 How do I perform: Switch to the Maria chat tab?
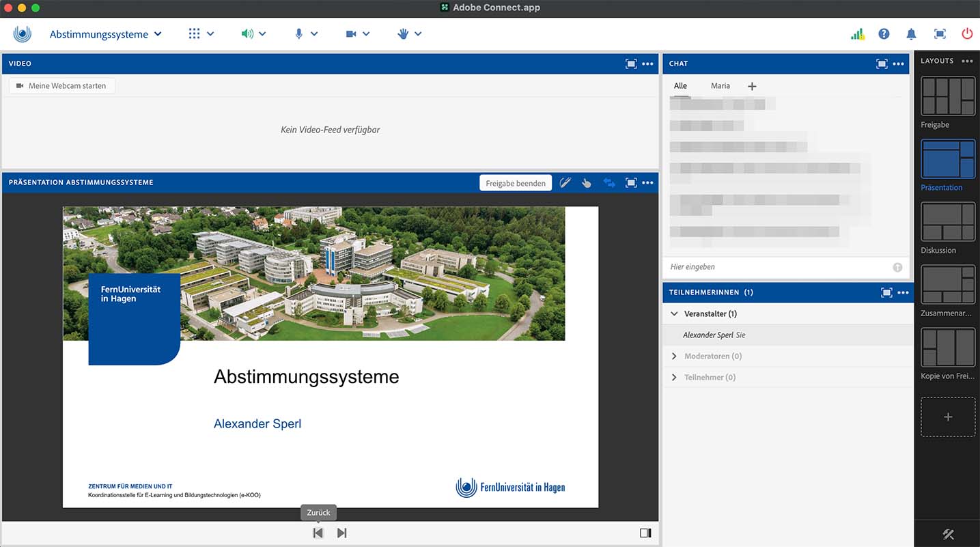[720, 86]
